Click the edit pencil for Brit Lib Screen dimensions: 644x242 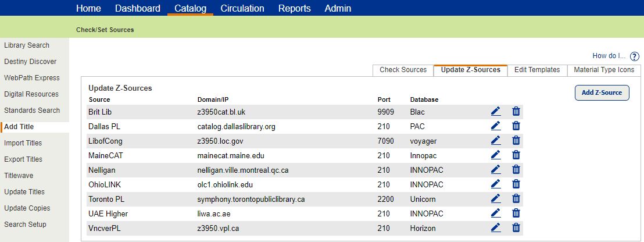pyautogui.click(x=495, y=111)
